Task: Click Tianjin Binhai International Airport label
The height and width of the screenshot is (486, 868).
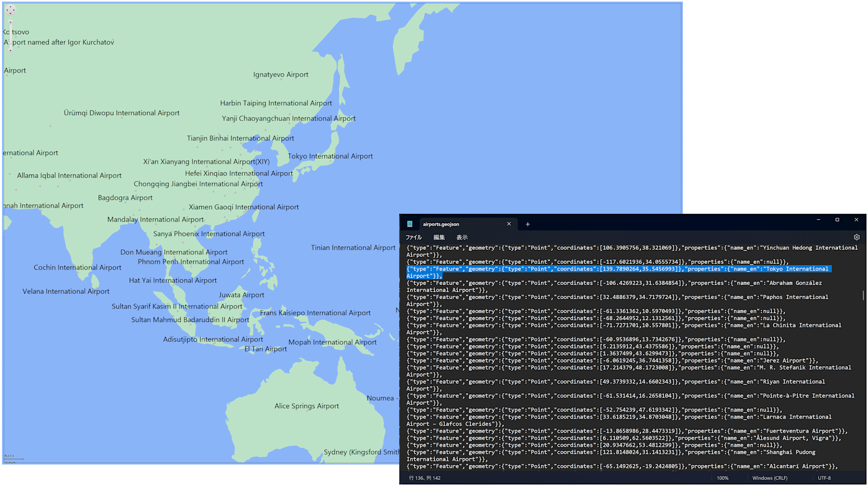Action: (240, 138)
